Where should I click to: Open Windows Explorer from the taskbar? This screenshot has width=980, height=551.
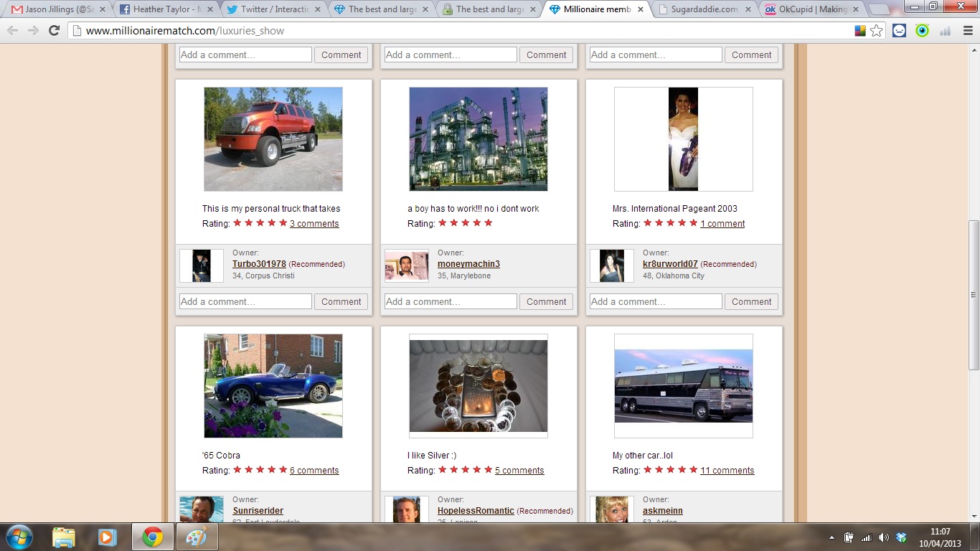pyautogui.click(x=63, y=537)
